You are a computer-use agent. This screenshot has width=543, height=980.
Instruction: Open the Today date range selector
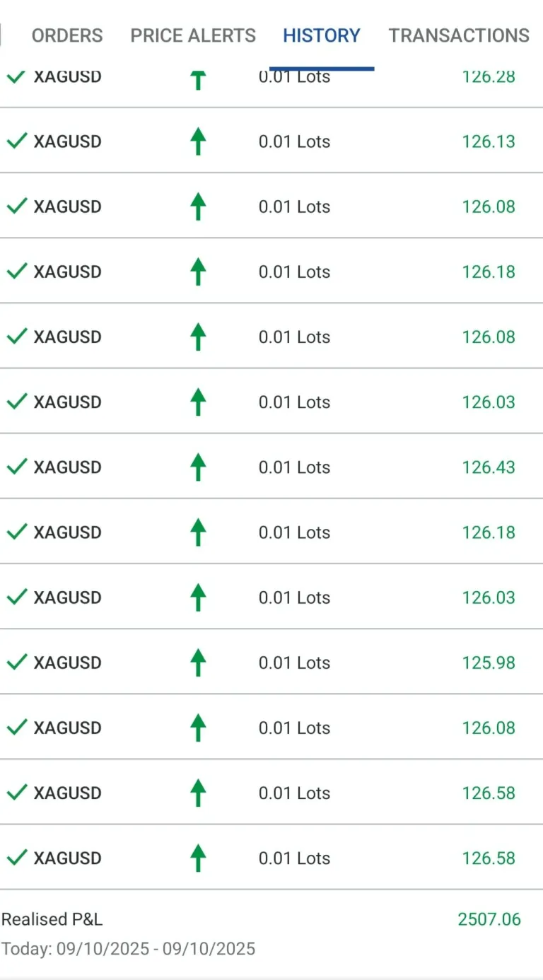point(128,948)
